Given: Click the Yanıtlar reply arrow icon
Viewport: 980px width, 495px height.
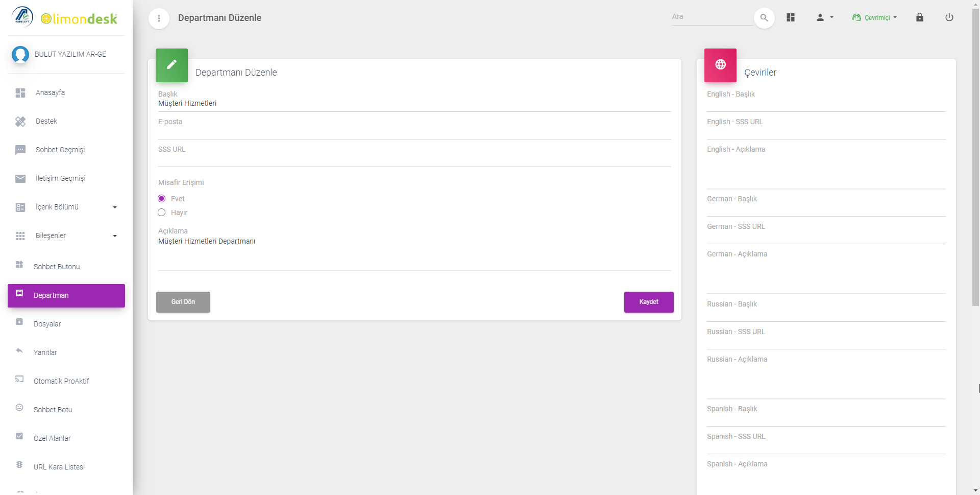Looking at the screenshot, I should click(19, 350).
